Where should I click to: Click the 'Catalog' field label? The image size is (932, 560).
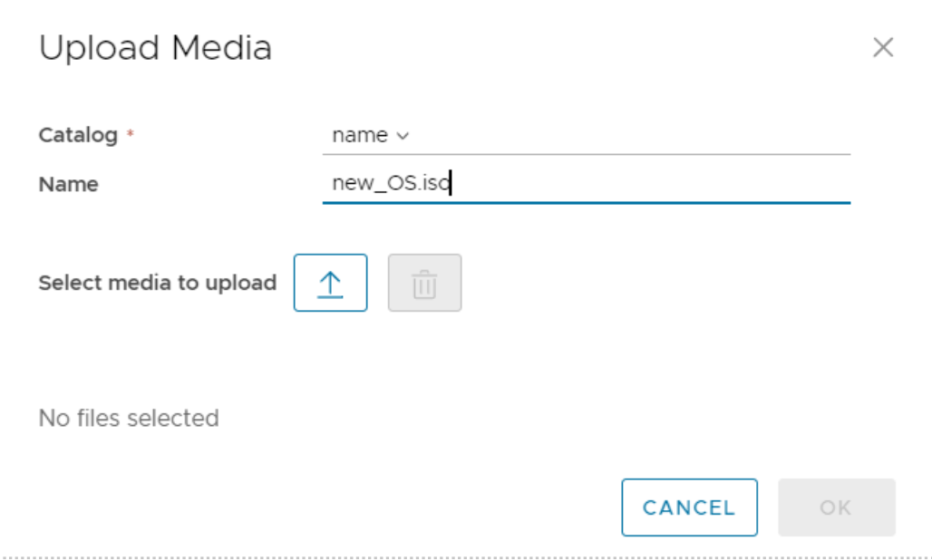tap(78, 135)
